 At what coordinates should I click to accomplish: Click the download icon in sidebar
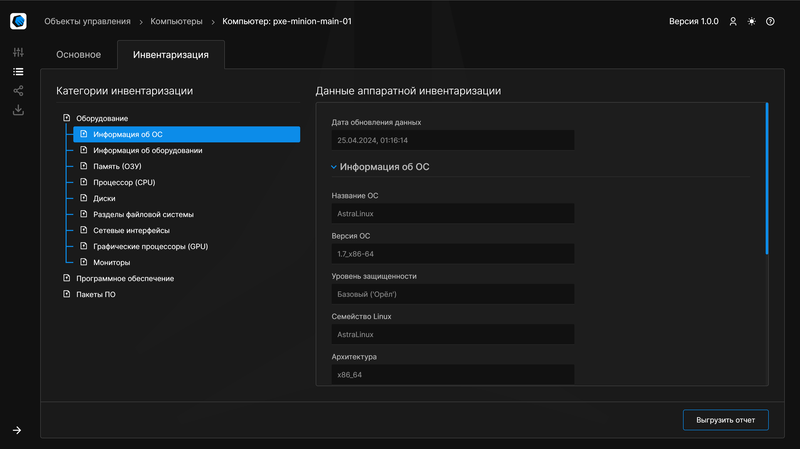tap(18, 110)
